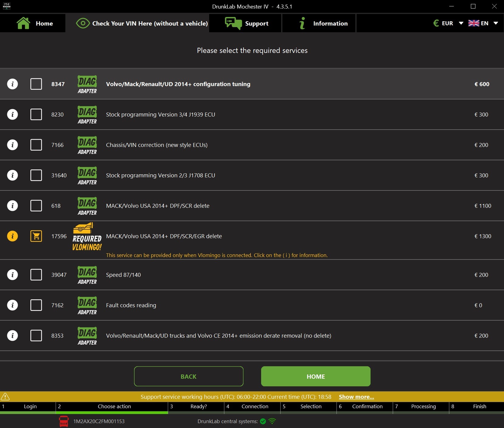Open the EUR currency dropdown
This screenshot has height=428, width=504.
448,23
